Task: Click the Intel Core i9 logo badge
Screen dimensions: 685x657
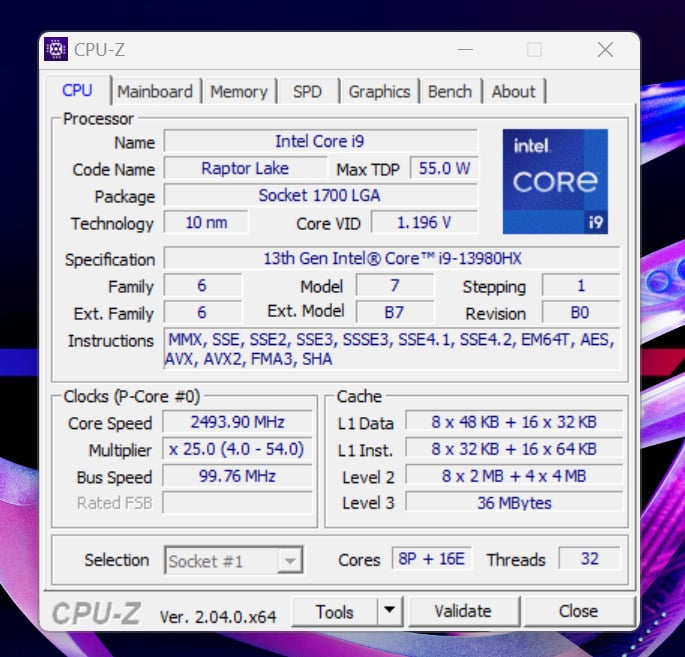Action: [555, 181]
